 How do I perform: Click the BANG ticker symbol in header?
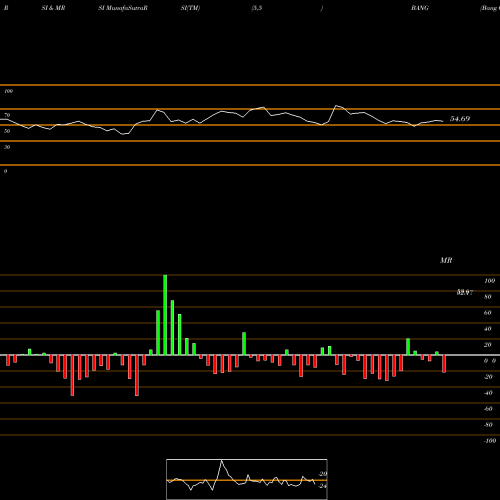click(420, 8)
